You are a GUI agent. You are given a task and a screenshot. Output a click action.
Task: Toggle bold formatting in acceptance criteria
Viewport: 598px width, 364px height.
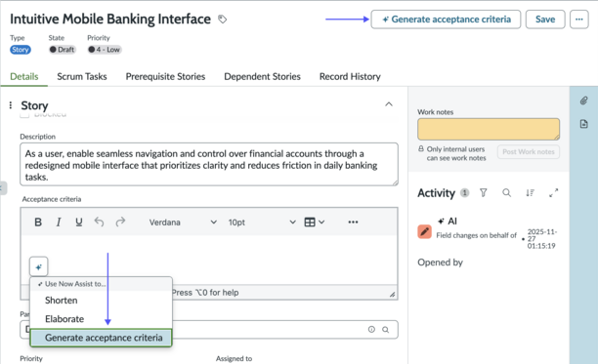tap(38, 222)
